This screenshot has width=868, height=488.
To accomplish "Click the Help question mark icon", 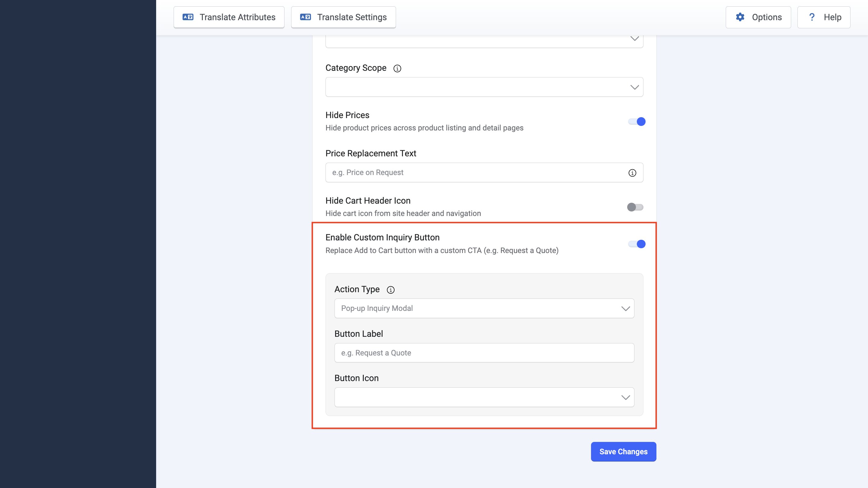I will click(812, 17).
